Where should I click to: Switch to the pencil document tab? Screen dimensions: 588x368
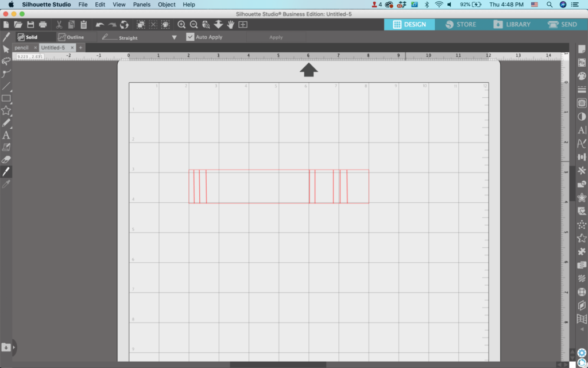point(22,48)
